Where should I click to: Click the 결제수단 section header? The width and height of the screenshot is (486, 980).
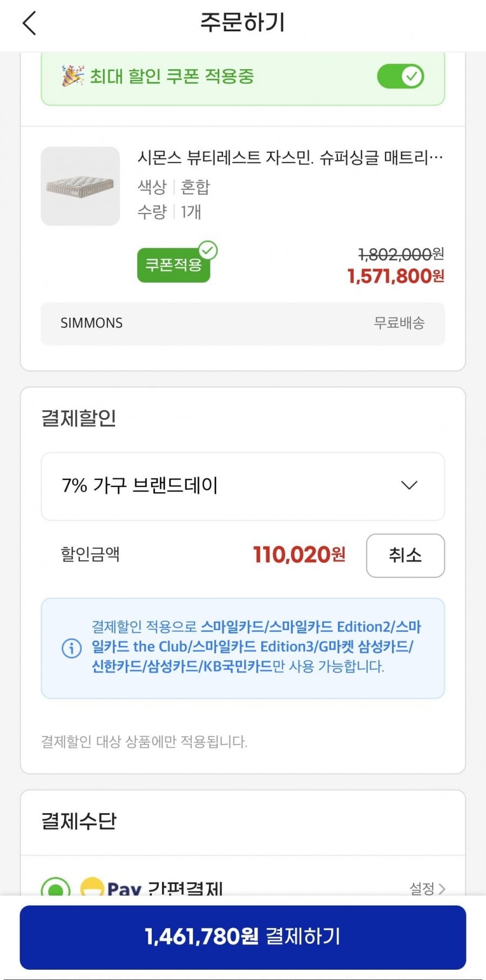click(x=79, y=821)
